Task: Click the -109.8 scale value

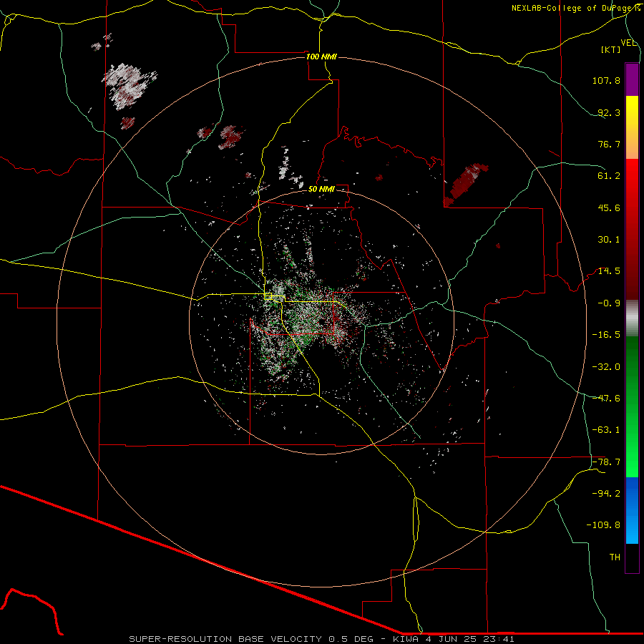Action: [x=604, y=525]
